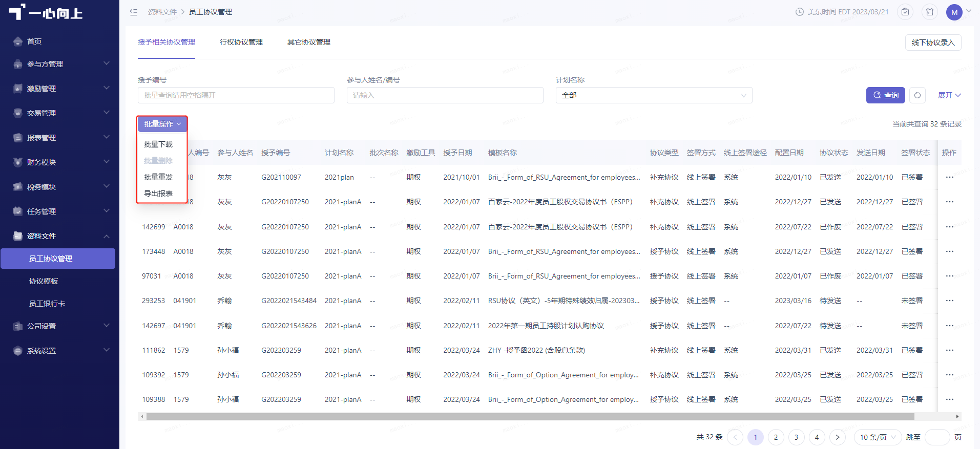Open row actions for record 173448
The width and height of the screenshot is (980, 449).
(x=950, y=251)
